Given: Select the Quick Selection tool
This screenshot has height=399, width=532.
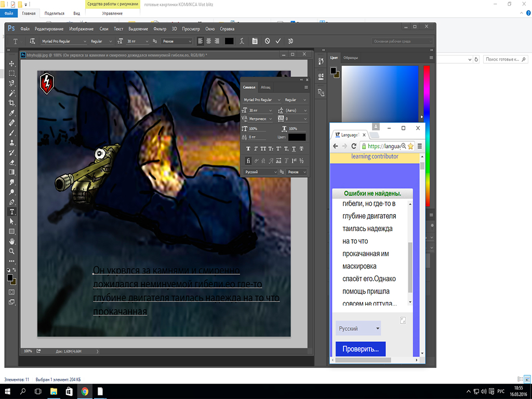Looking at the screenshot, I should (x=11, y=84).
